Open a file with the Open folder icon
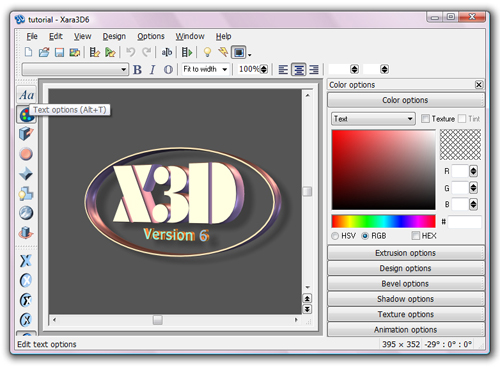 44,52
